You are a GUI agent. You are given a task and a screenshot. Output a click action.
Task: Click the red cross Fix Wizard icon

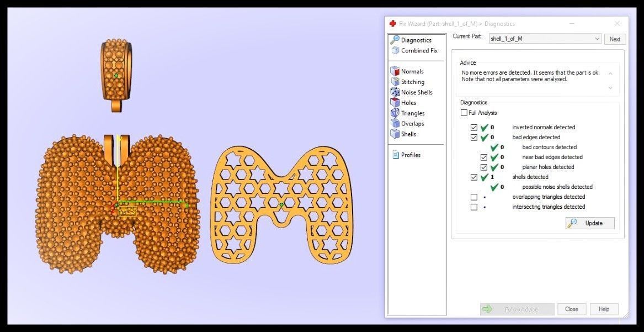[x=393, y=24]
